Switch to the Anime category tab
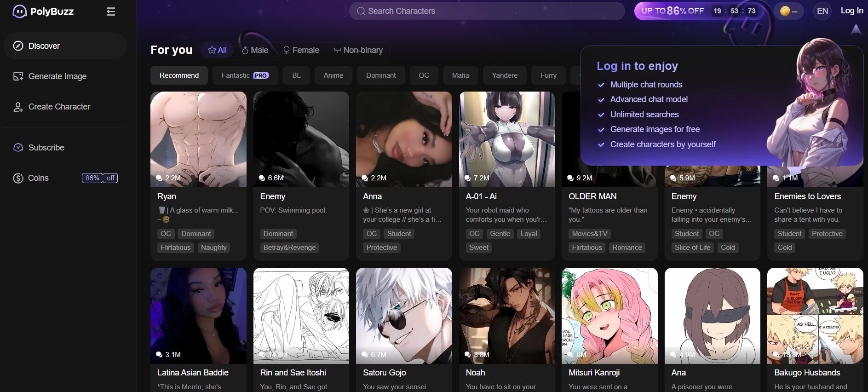The height and width of the screenshot is (392, 868). tap(333, 75)
